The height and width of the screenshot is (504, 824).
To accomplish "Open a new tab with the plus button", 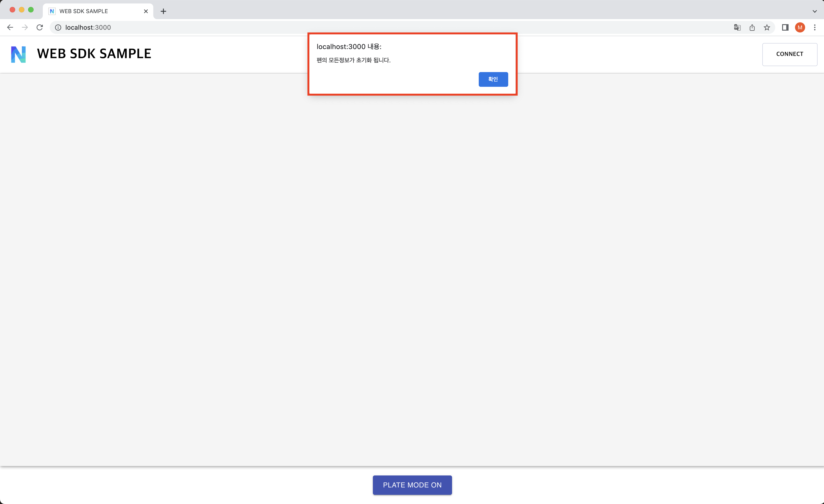I will (163, 11).
